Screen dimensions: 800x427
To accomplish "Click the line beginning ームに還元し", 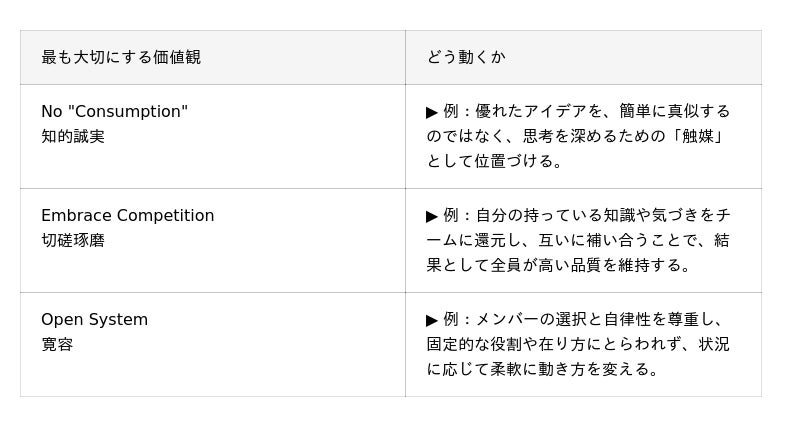I will point(578,240).
